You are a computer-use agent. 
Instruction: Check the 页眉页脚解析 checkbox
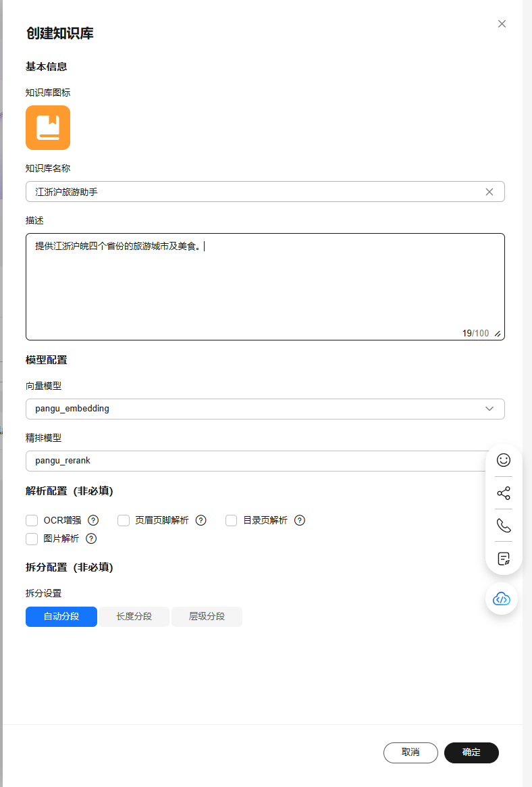point(124,520)
